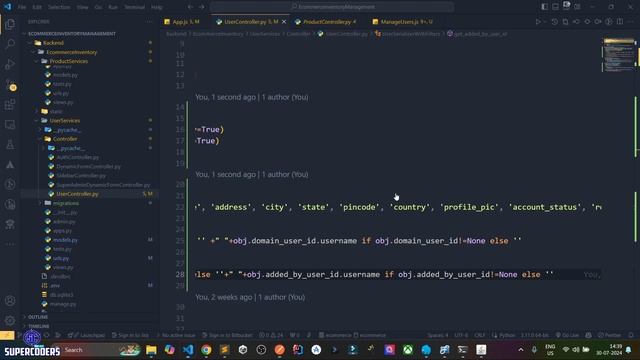Viewport: 640px width, 360px height.
Task: Open Explorer views and more actions ellipsis
Action: pyautogui.click(x=149, y=22)
